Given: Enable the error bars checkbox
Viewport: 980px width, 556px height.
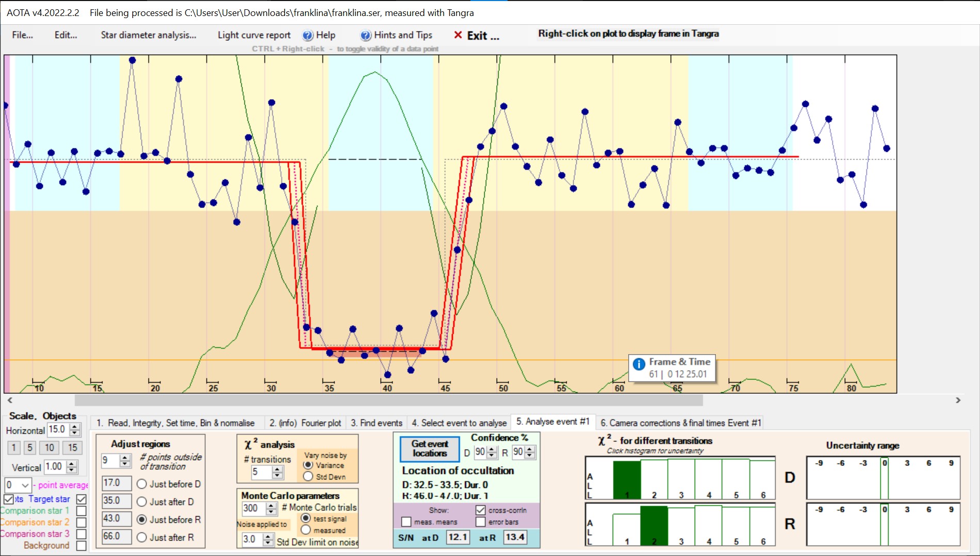Looking at the screenshot, I should tap(480, 522).
